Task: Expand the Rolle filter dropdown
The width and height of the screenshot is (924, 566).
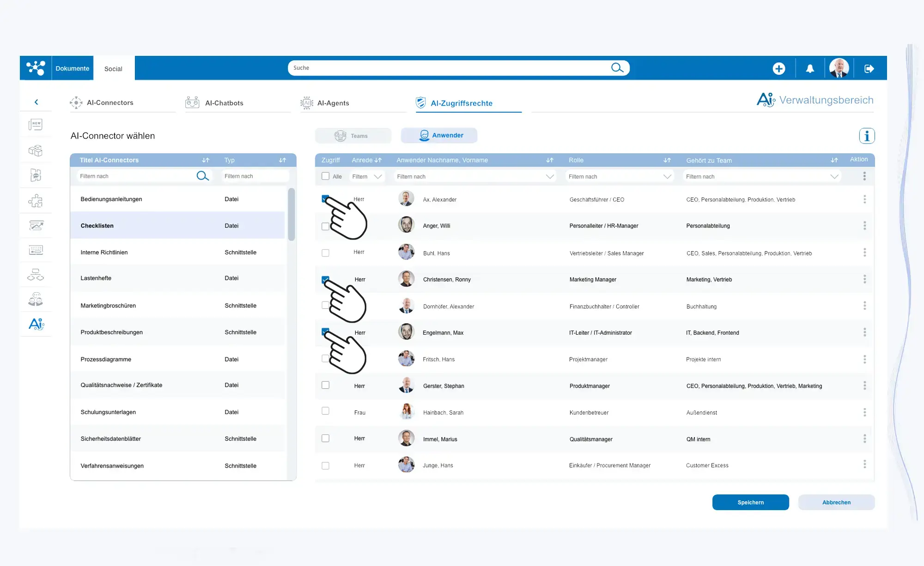Action: (667, 176)
